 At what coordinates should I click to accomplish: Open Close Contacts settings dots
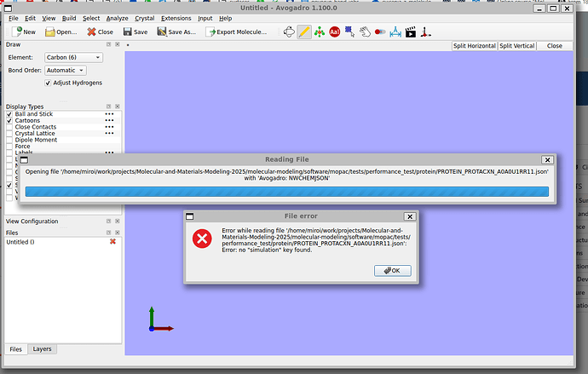point(109,127)
